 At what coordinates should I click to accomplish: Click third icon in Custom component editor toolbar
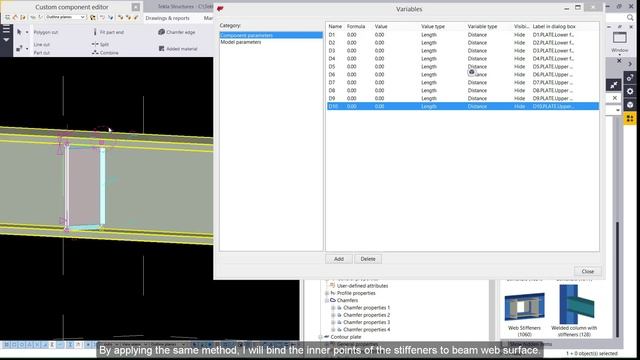pos(23,17)
